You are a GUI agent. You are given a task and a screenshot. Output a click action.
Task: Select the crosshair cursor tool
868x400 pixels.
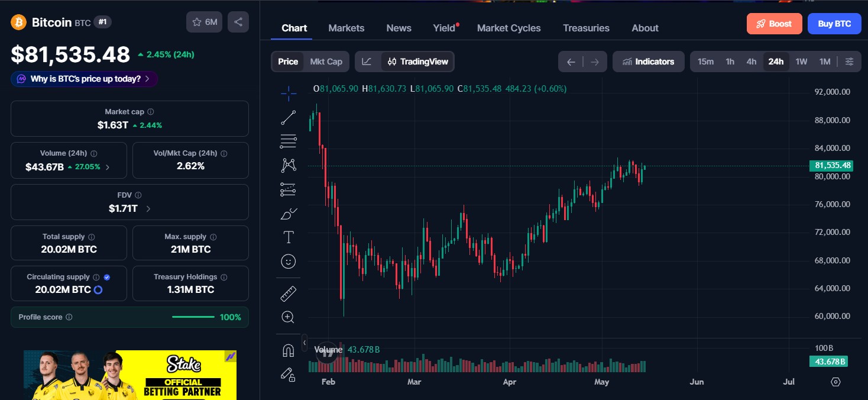pos(289,93)
